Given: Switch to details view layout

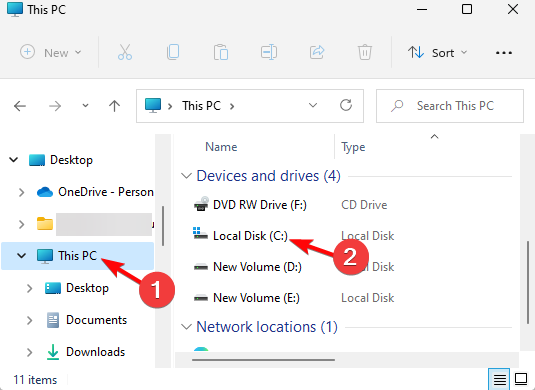Looking at the screenshot, I should point(500,379).
